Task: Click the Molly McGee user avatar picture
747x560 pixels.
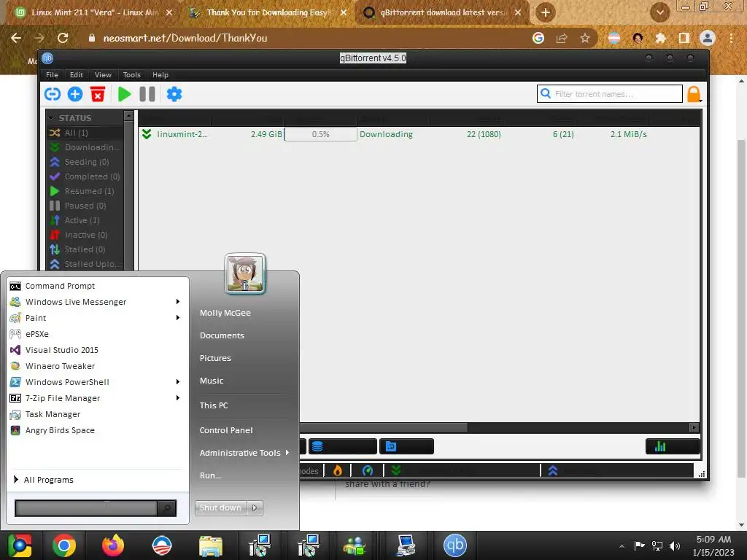Action: click(245, 273)
